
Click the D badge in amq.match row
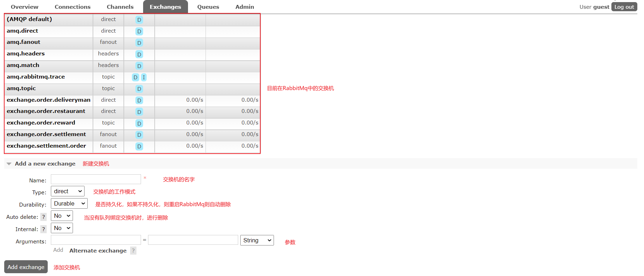tap(139, 66)
